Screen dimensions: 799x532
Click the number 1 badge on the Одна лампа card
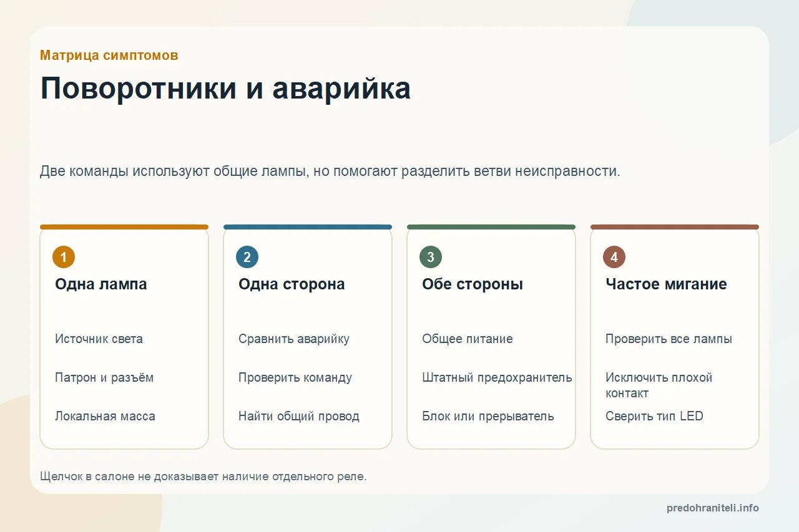tap(64, 257)
